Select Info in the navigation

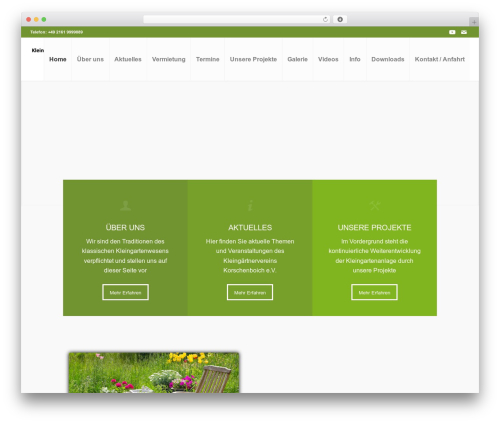point(355,59)
